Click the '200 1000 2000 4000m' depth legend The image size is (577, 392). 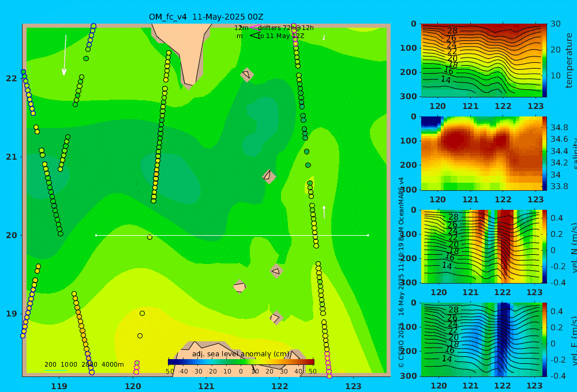pos(84,364)
